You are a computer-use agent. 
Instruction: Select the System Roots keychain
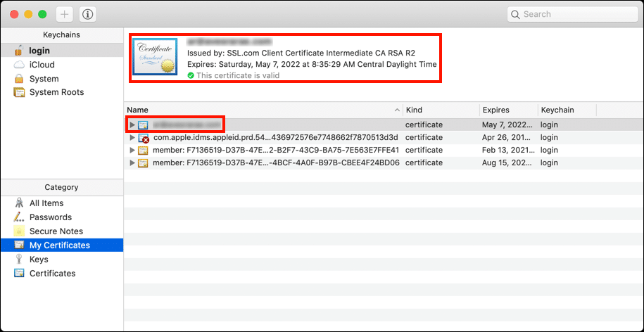(56, 92)
